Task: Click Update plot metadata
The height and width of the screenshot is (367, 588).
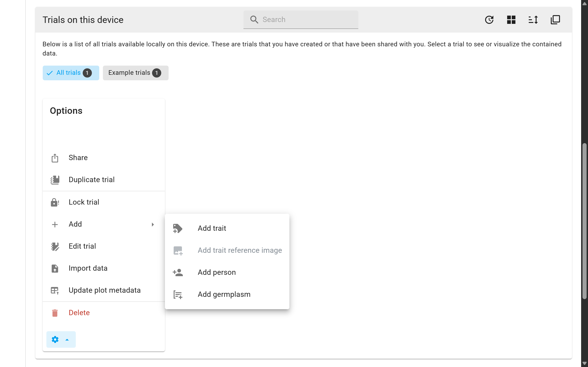Action: 105,290
